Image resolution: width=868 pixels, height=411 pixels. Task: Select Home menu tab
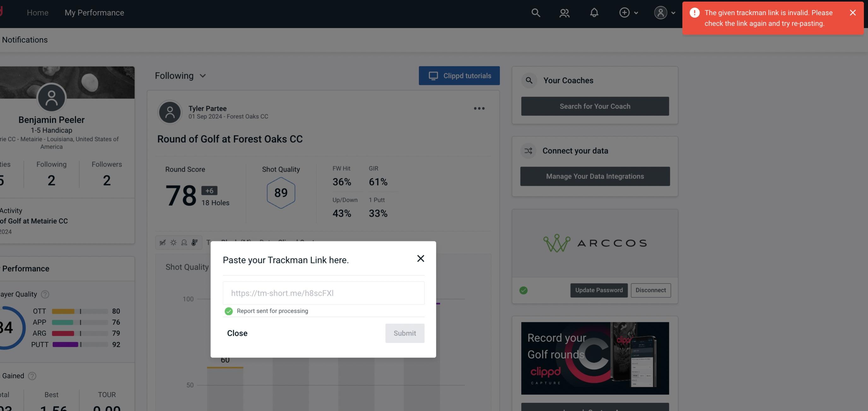[x=38, y=12]
